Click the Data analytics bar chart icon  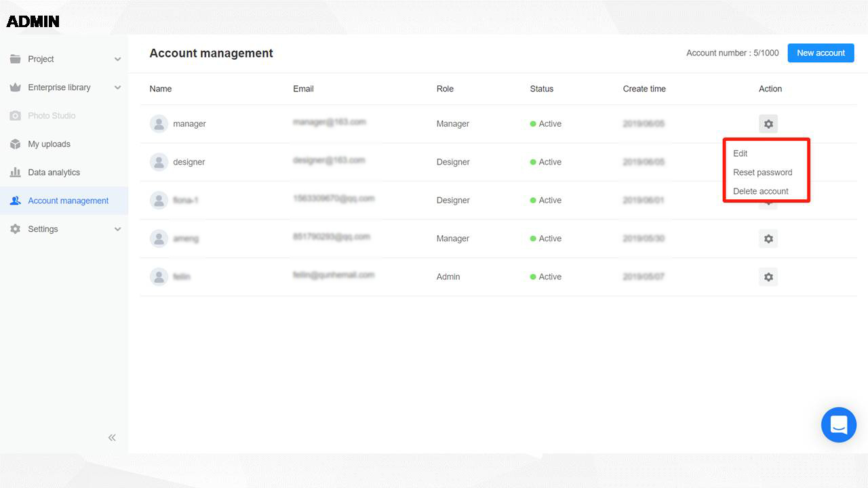(15, 172)
